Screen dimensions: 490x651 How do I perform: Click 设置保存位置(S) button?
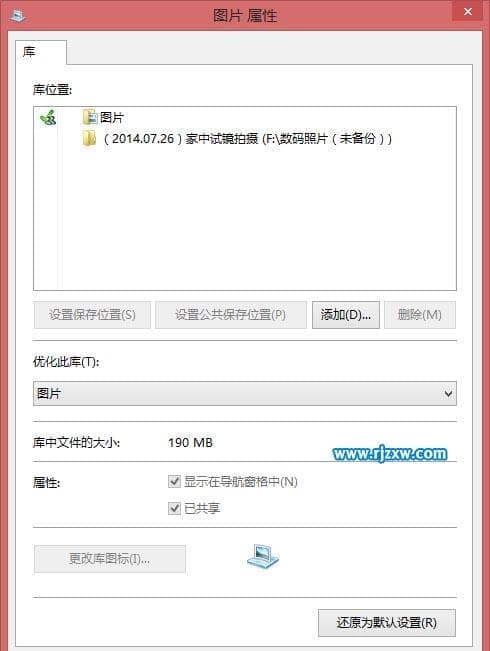coord(92,315)
